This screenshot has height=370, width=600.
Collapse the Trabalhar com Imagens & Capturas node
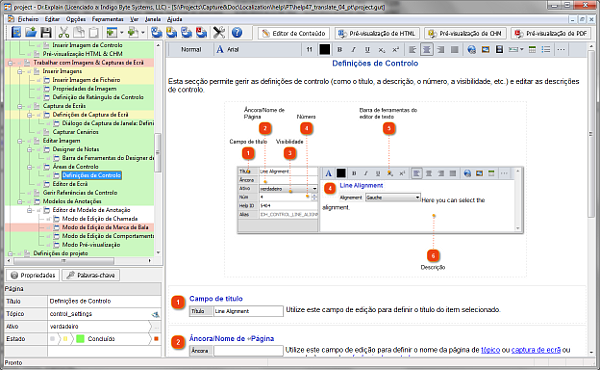point(10,63)
